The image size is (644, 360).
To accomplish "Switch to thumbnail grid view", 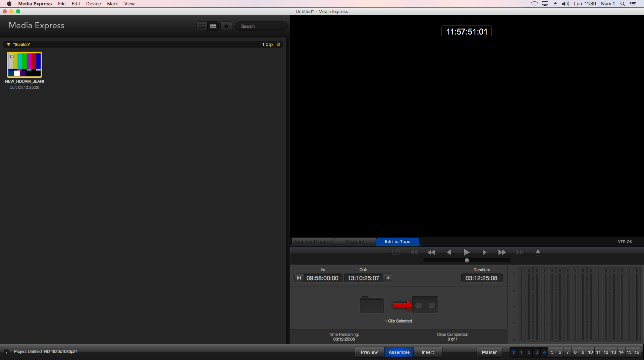I will pyautogui.click(x=213, y=26).
